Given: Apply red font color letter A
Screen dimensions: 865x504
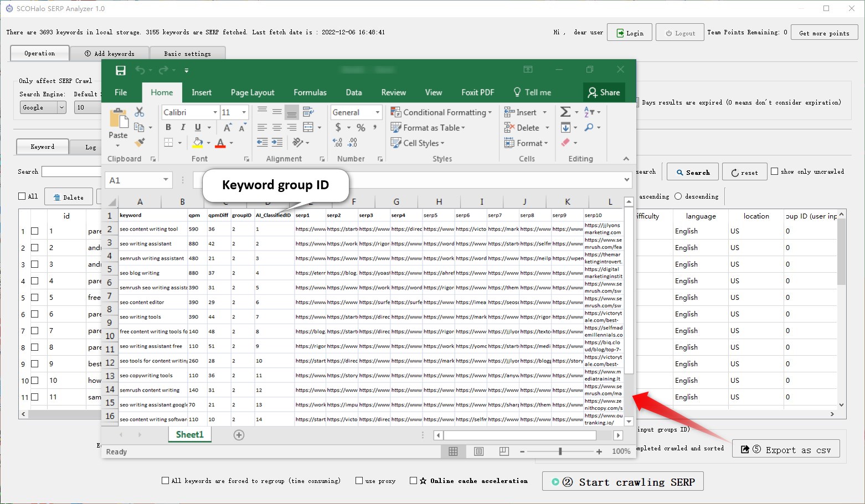Looking at the screenshot, I should tap(220, 143).
